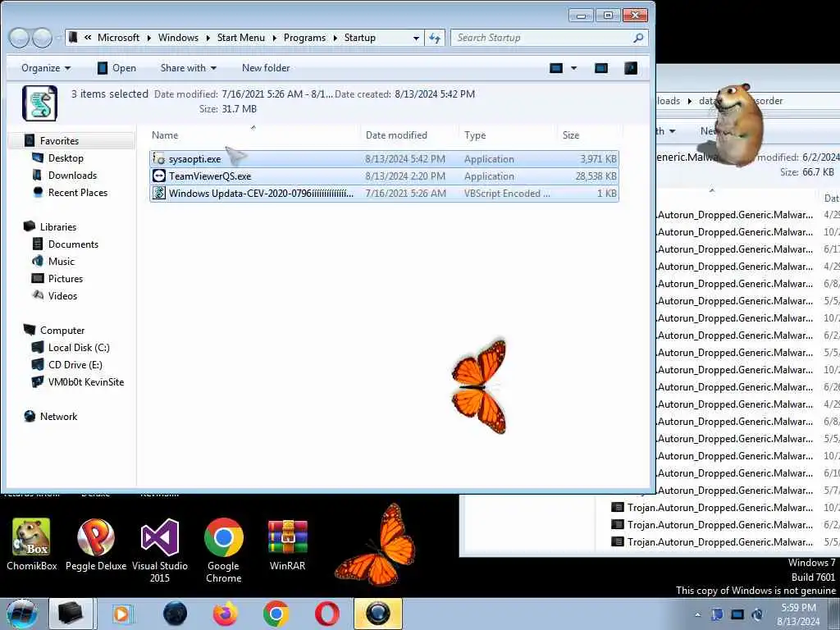Click Programs in the address breadcrumb
Screen dimensions: 840x630
pos(305,38)
